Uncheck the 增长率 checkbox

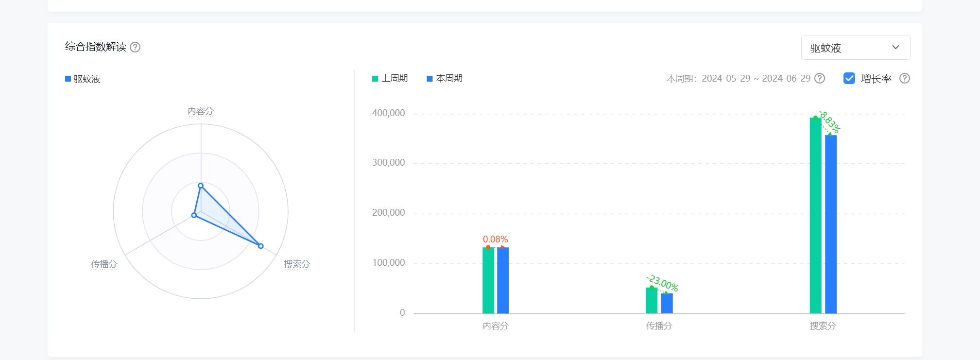pos(849,78)
